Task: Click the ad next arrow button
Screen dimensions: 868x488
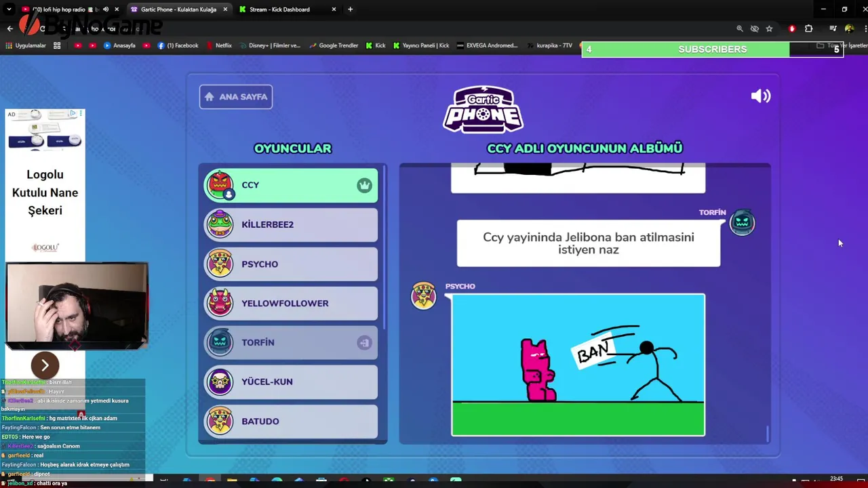Action: click(45, 366)
